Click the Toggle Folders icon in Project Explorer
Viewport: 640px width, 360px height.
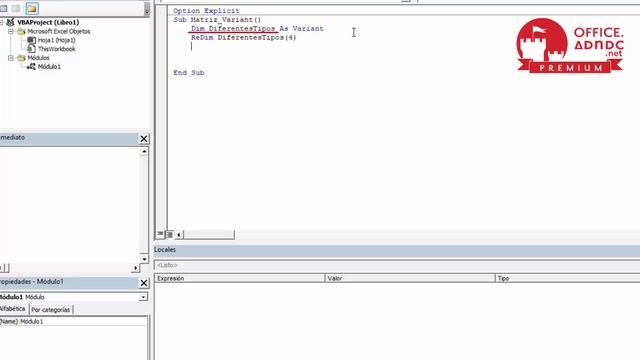tap(32, 8)
